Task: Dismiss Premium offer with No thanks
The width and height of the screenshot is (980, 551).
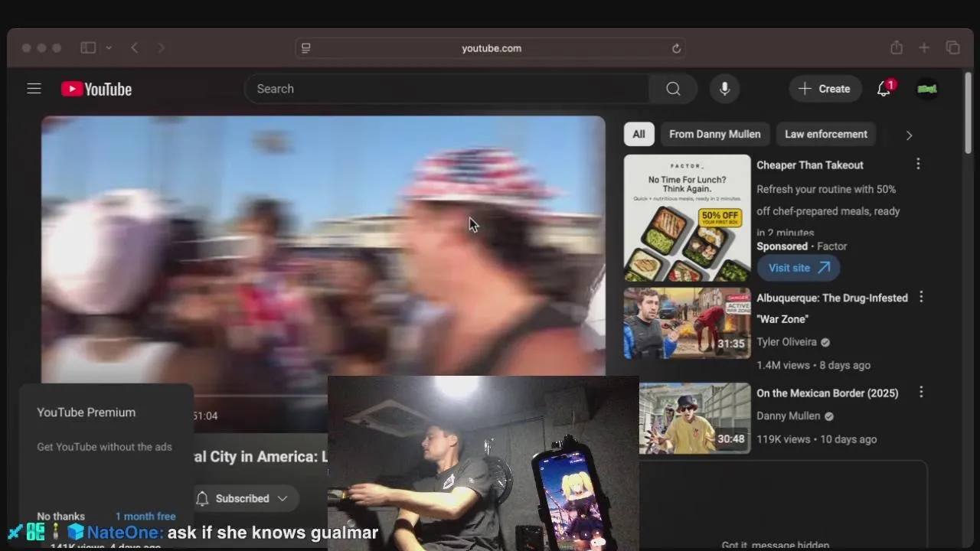Action: click(x=60, y=517)
